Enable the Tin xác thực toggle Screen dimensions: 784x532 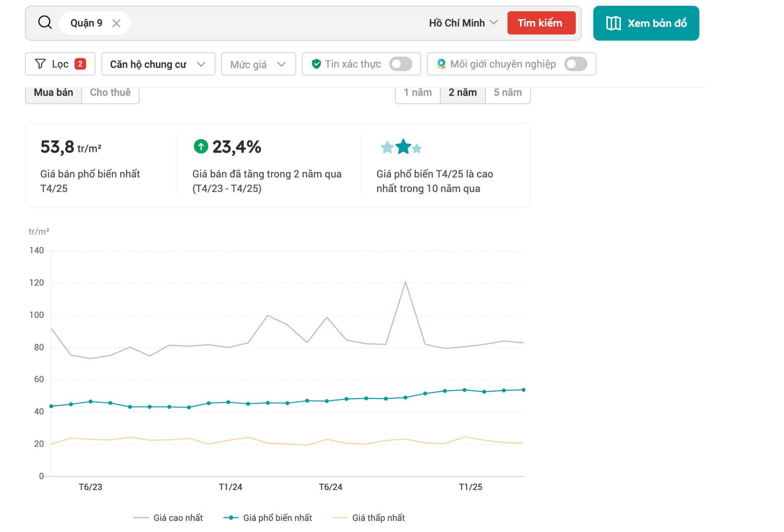tap(400, 64)
